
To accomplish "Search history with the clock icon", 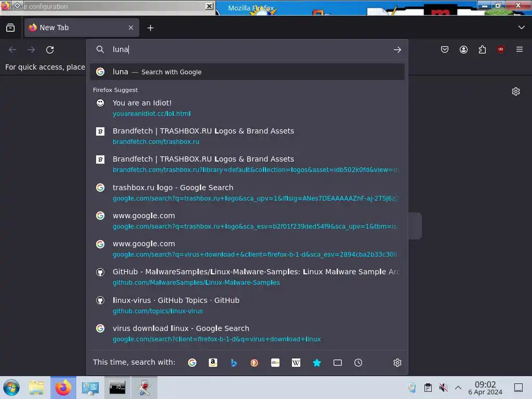I will (x=358, y=363).
